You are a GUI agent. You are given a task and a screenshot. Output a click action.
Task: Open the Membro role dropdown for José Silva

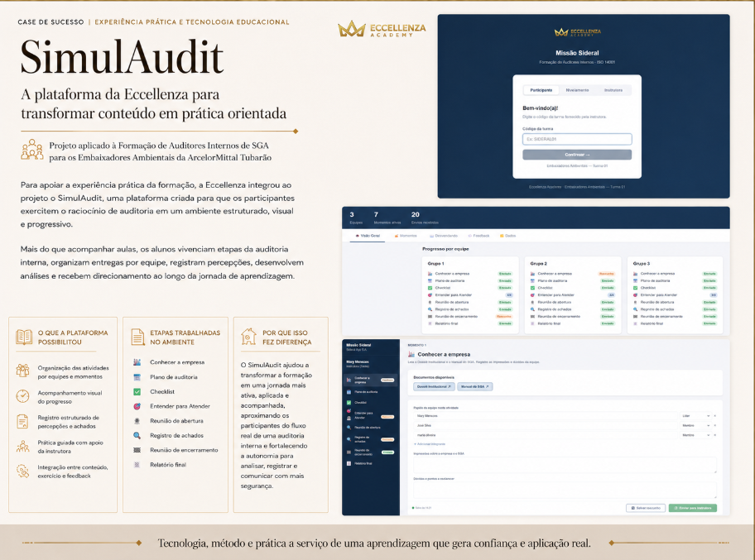click(x=695, y=425)
